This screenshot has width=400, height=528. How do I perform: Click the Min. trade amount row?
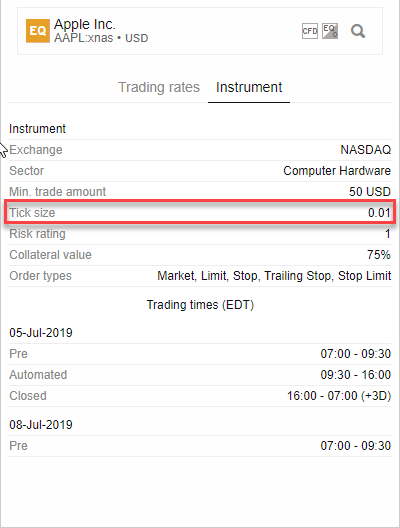[x=200, y=192]
